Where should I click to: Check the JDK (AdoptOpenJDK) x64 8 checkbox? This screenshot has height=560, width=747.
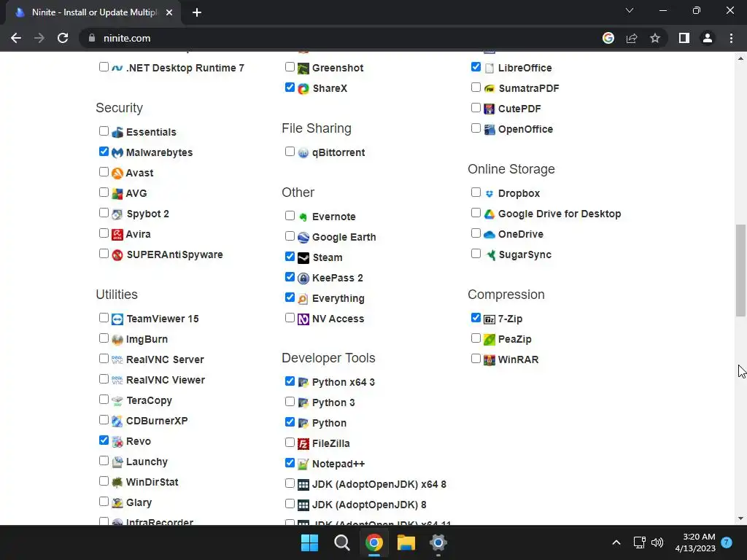point(290,483)
